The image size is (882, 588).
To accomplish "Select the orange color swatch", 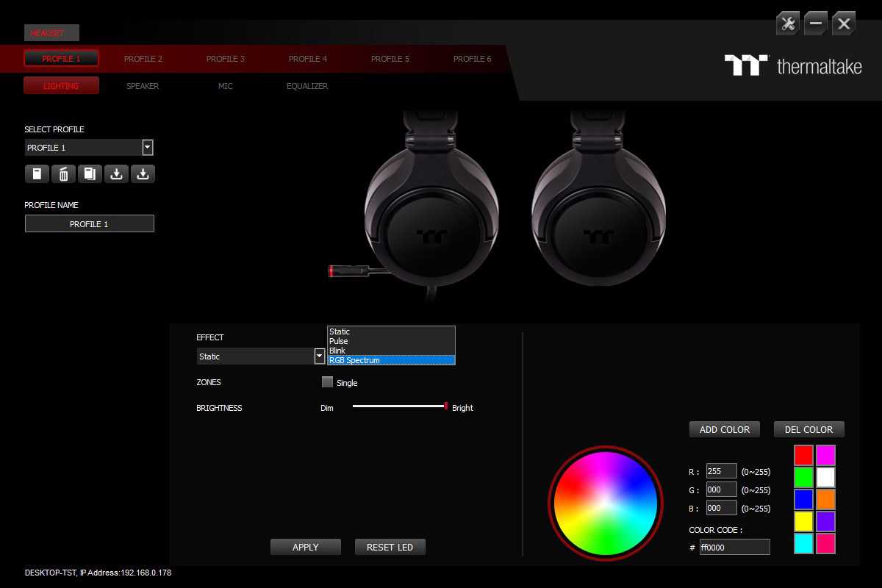I will pyautogui.click(x=825, y=499).
